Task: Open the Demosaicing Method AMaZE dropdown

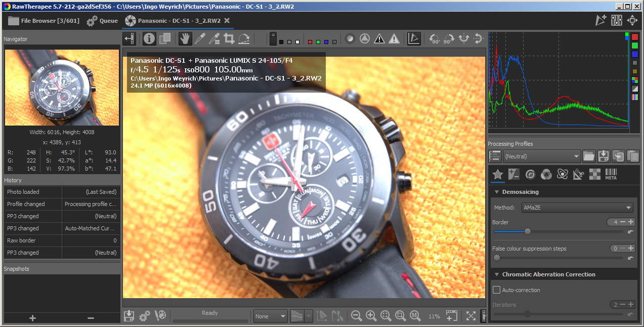Action: (577, 208)
